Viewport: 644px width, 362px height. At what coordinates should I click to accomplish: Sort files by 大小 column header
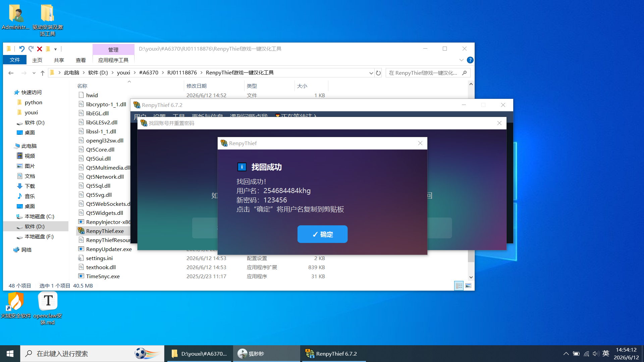click(302, 86)
